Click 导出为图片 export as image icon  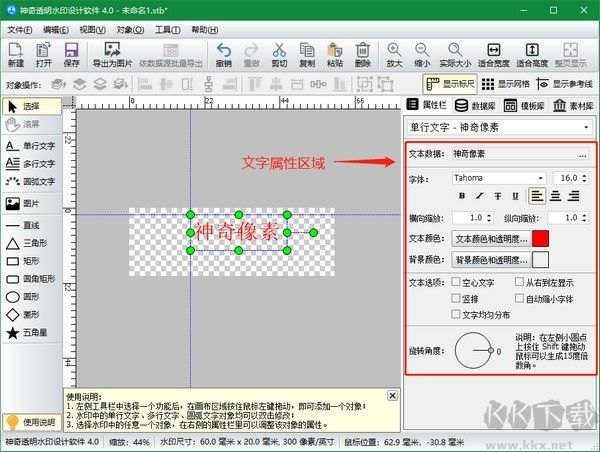pos(112,55)
